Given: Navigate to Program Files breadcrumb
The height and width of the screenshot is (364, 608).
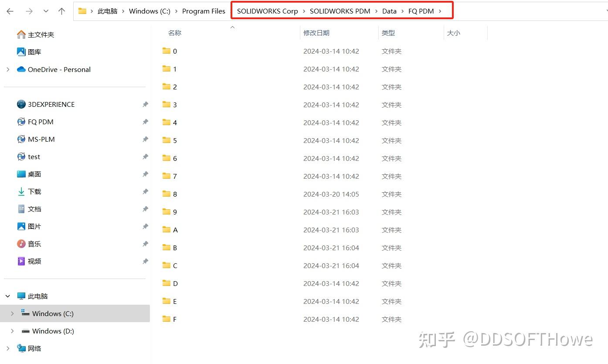Looking at the screenshot, I should (x=204, y=11).
